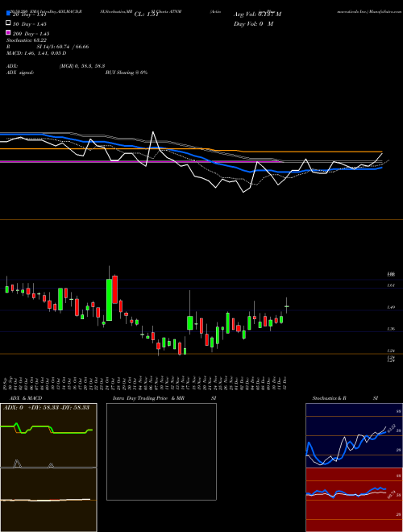
Task: Click the 'ADX: 0 +DY: 58.33 -DY: 58.33' readout
Action: pos(46,407)
